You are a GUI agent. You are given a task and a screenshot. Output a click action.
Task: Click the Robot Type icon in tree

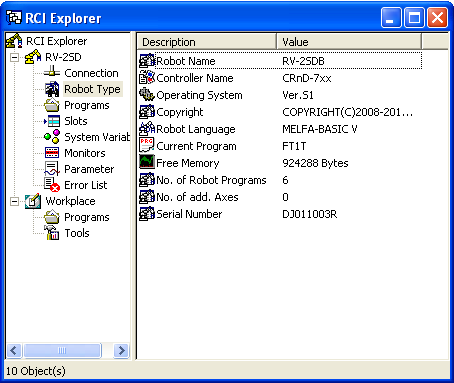(52, 89)
